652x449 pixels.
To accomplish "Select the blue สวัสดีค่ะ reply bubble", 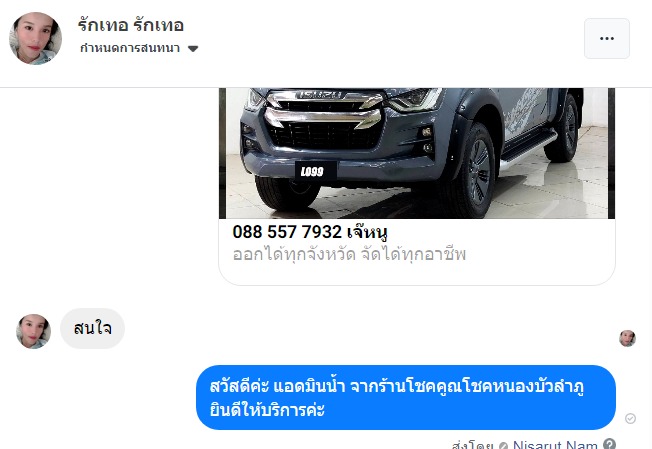I will 406,397.
